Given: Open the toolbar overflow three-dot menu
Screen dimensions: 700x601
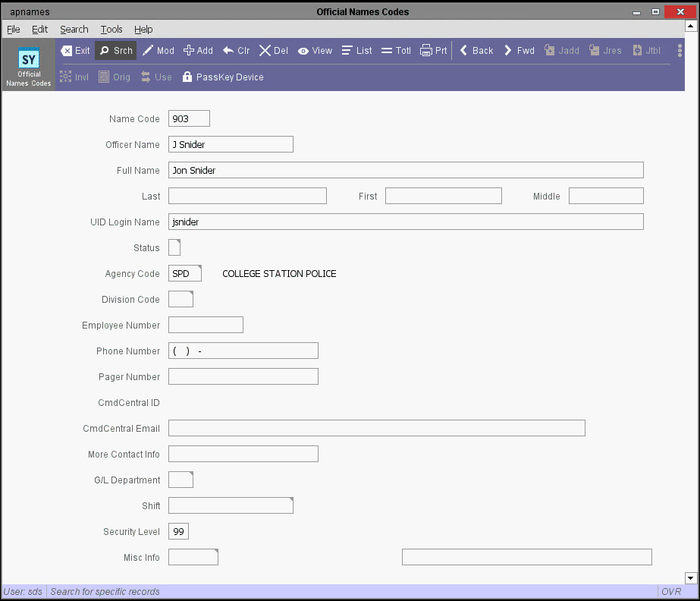Looking at the screenshot, I should coord(680,51).
